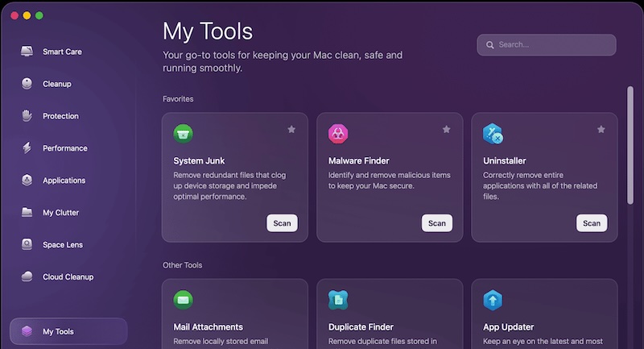Click the Duplicate Finder document icon

338,300
